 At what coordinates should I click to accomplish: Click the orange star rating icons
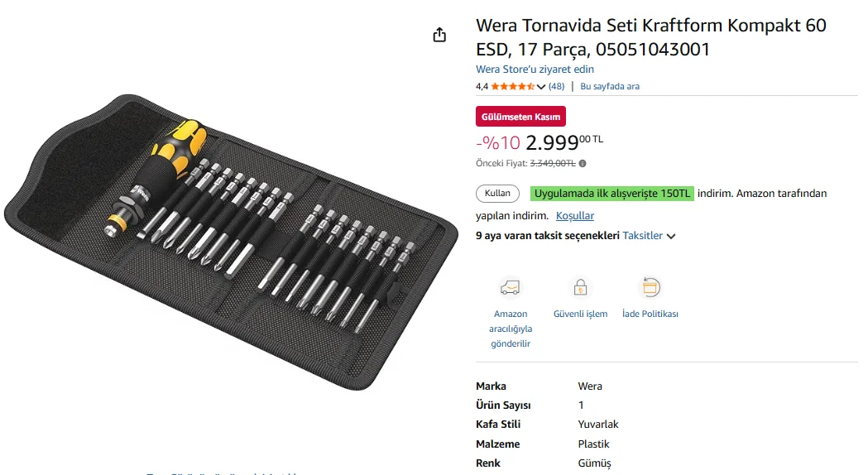512,86
